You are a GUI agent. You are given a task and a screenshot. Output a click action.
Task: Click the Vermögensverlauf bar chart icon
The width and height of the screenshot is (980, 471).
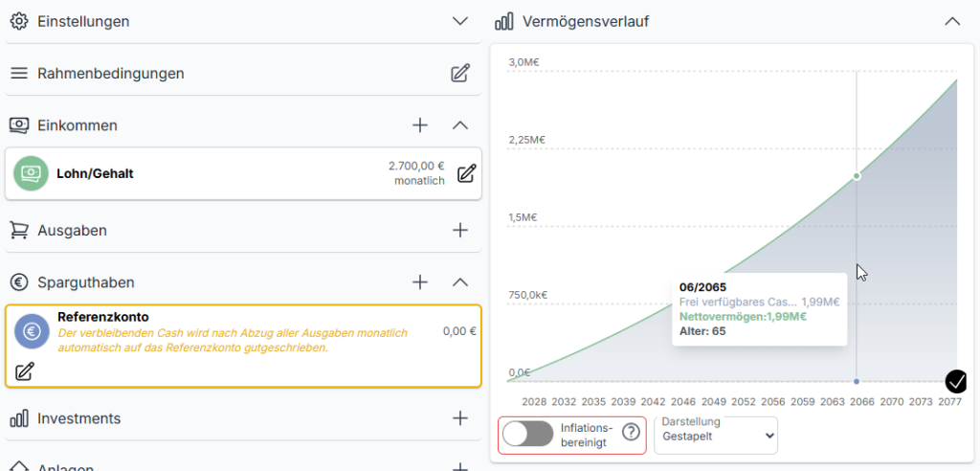click(x=503, y=21)
